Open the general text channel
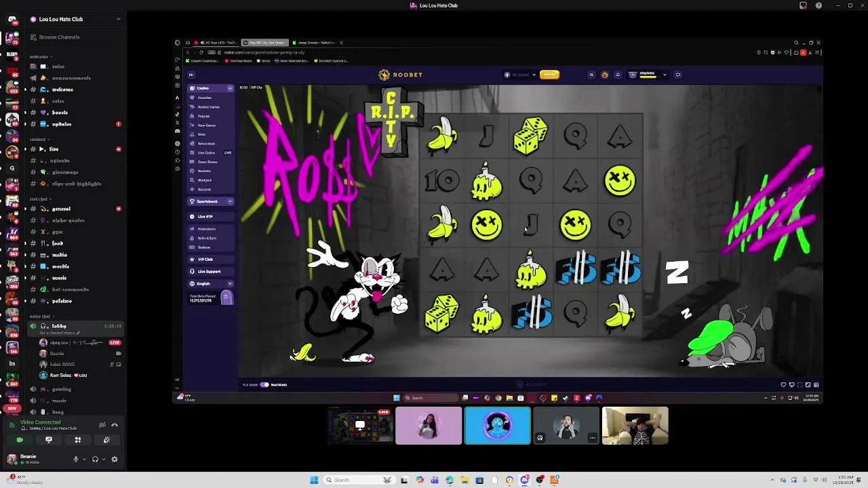Screen dimensions: 868x488 (x=75, y=209)
